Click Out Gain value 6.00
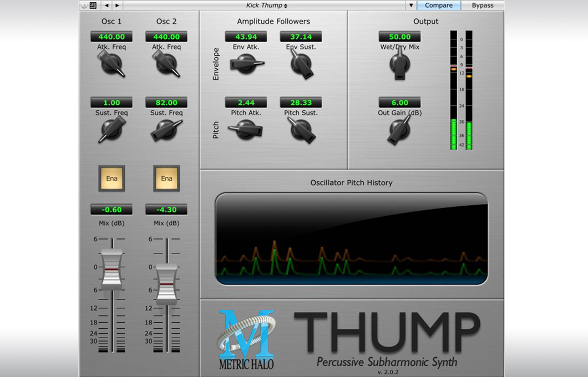This screenshot has height=377, width=588. click(x=400, y=103)
